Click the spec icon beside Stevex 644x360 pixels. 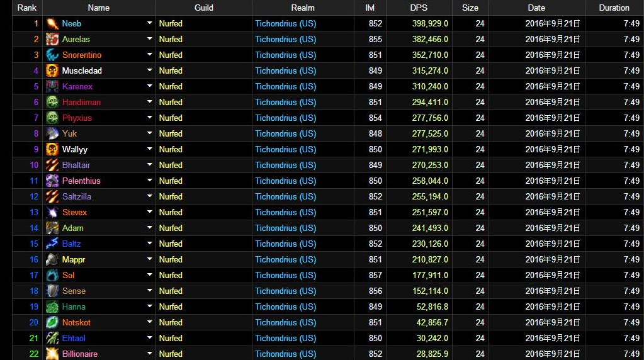click(x=52, y=213)
